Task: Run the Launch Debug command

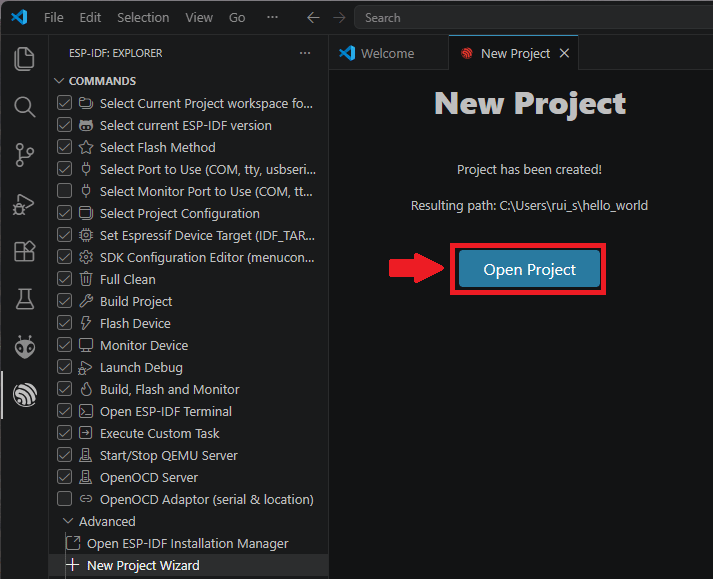Action: [141, 368]
